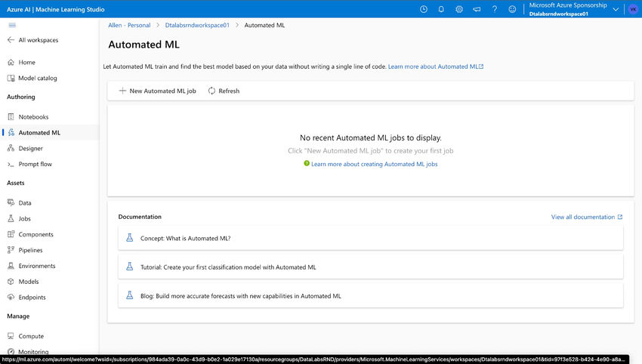
Task: Open the help question mark icon
Action: (x=495, y=9)
